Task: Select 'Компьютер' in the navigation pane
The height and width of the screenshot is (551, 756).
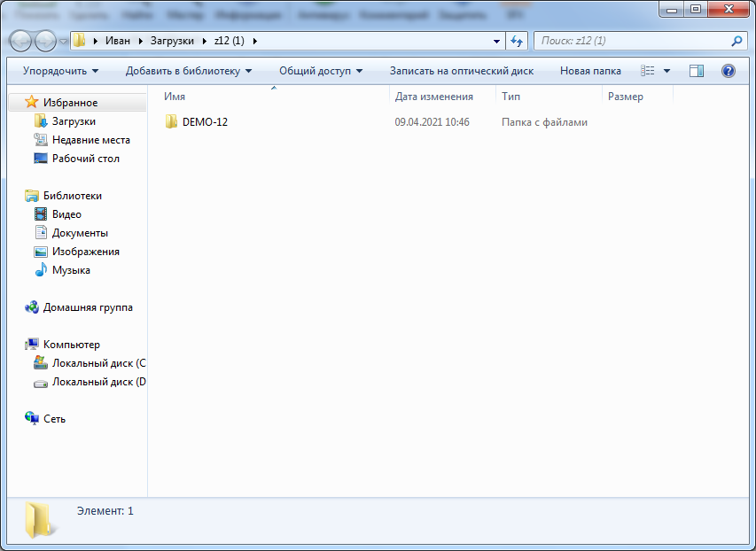Action: [72, 345]
